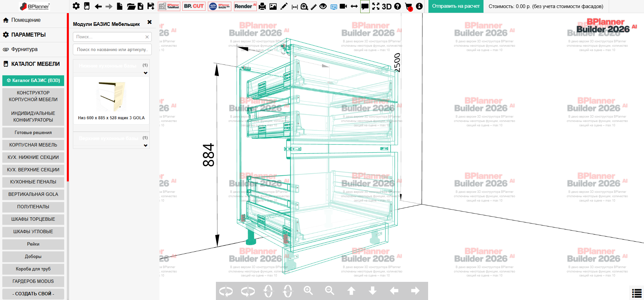
Task: Toggle the 3D view mode
Action: (x=387, y=6)
